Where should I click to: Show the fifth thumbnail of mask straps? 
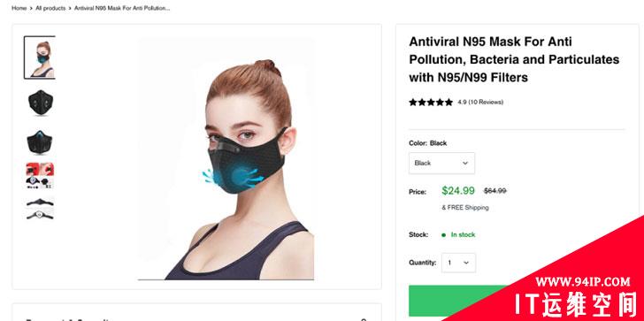pos(40,209)
